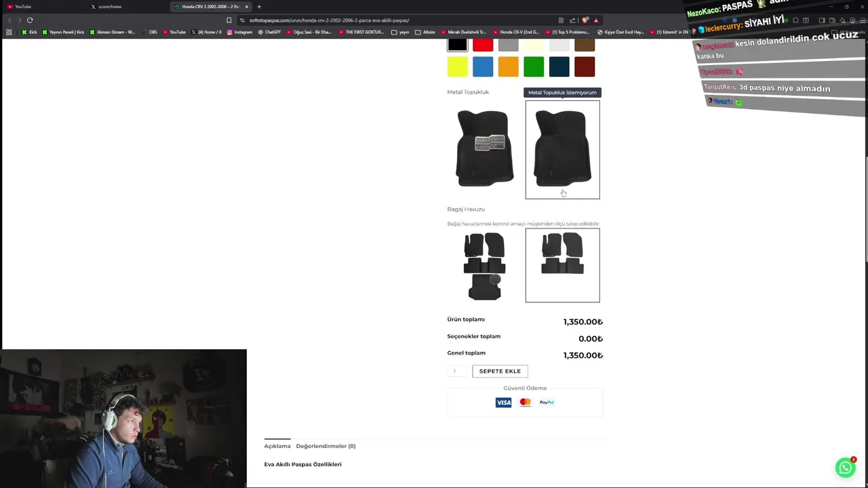This screenshot has width=868, height=488.
Task: Open a new tab with plus icon
Action: click(259, 7)
